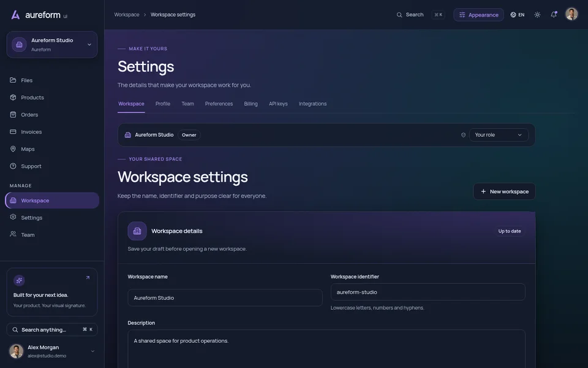Click the Aureform logo icon

15,15
